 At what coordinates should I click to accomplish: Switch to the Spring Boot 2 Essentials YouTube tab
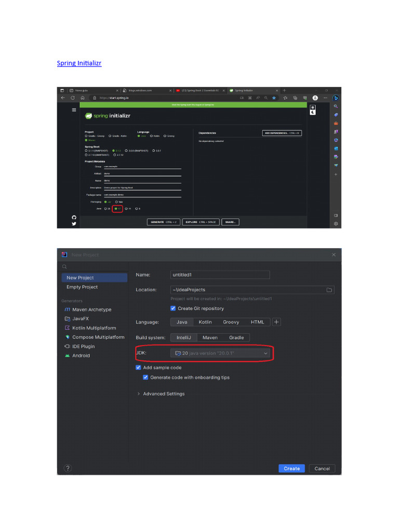pos(200,90)
